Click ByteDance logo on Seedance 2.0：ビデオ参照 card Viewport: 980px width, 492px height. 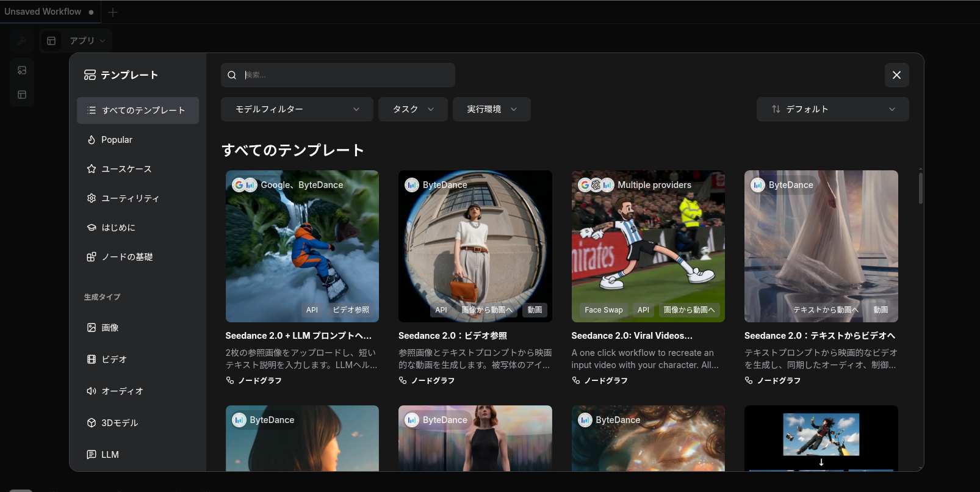coord(412,185)
